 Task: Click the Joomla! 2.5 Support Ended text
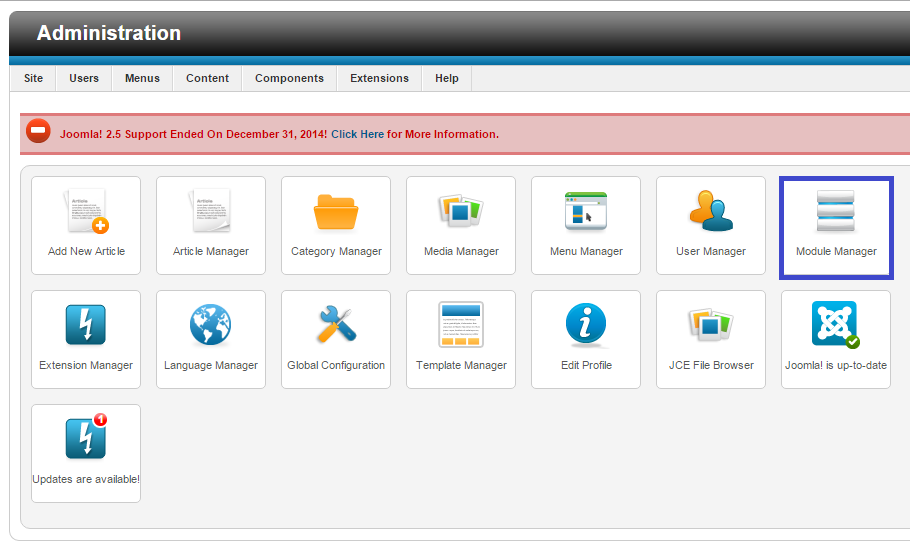point(193,134)
